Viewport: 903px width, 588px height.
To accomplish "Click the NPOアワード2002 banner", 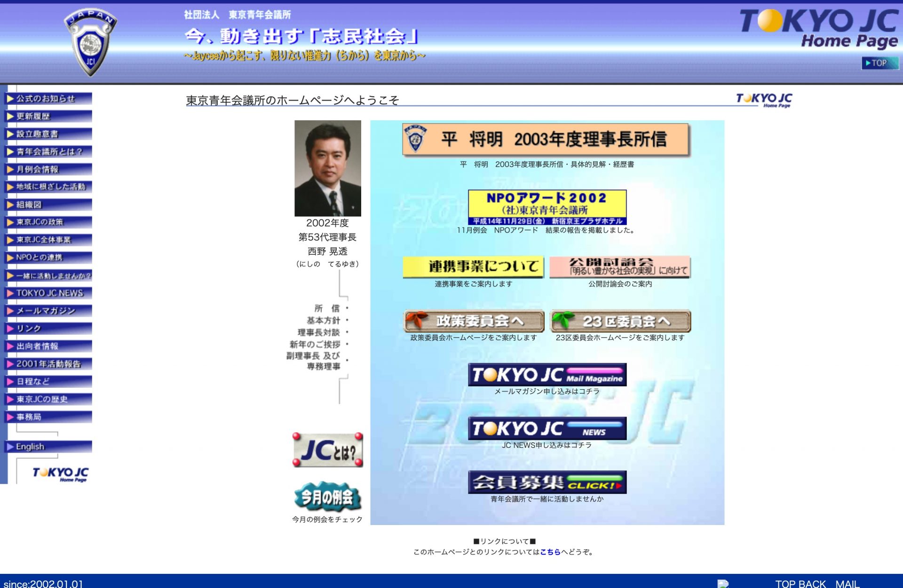I will tap(547, 207).
